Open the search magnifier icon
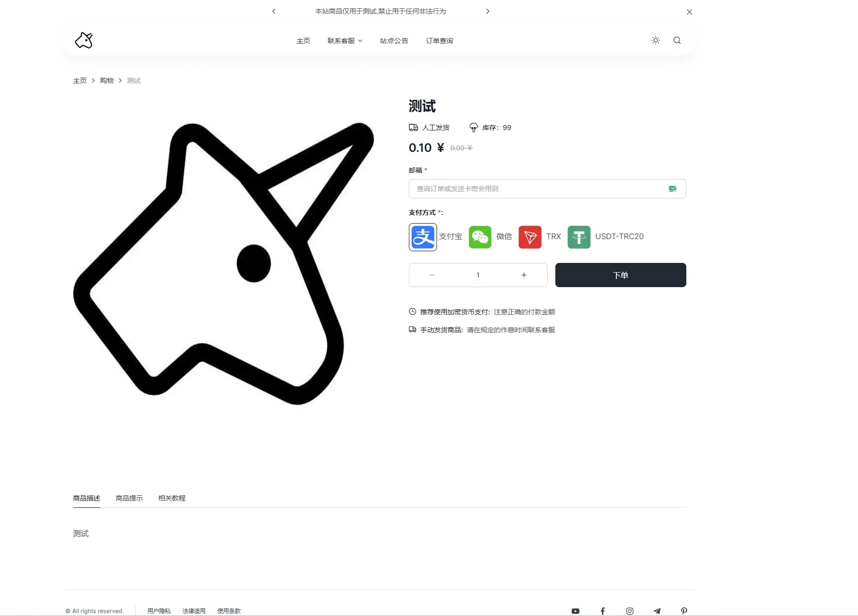Viewport: 858px width, 616px height. (677, 40)
